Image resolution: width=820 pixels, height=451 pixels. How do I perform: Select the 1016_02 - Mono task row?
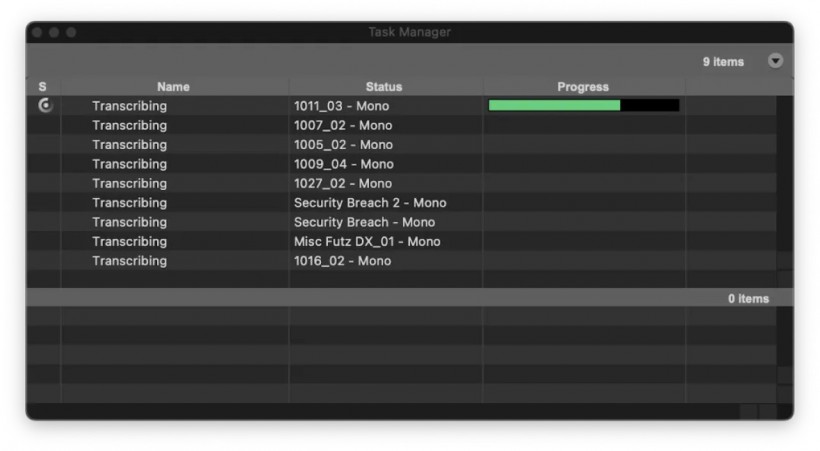coord(402,261)
